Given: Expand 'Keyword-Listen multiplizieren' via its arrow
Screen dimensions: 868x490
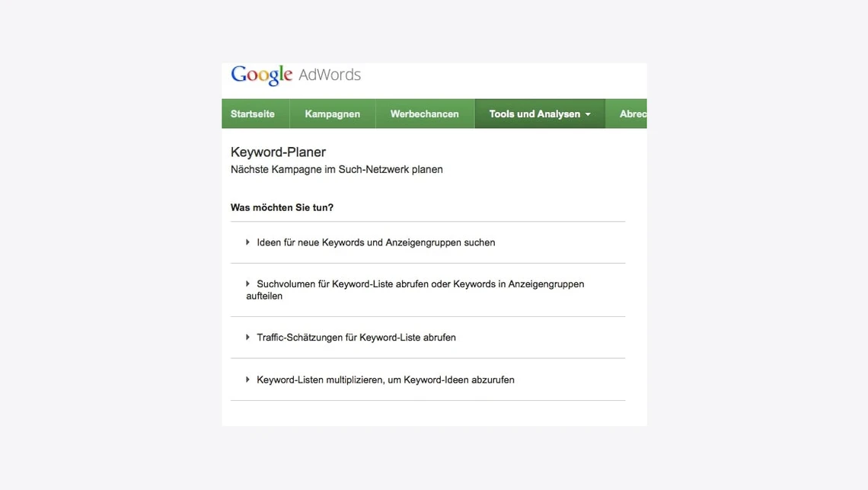Looking at the screenshot, I should pos(247,380).
